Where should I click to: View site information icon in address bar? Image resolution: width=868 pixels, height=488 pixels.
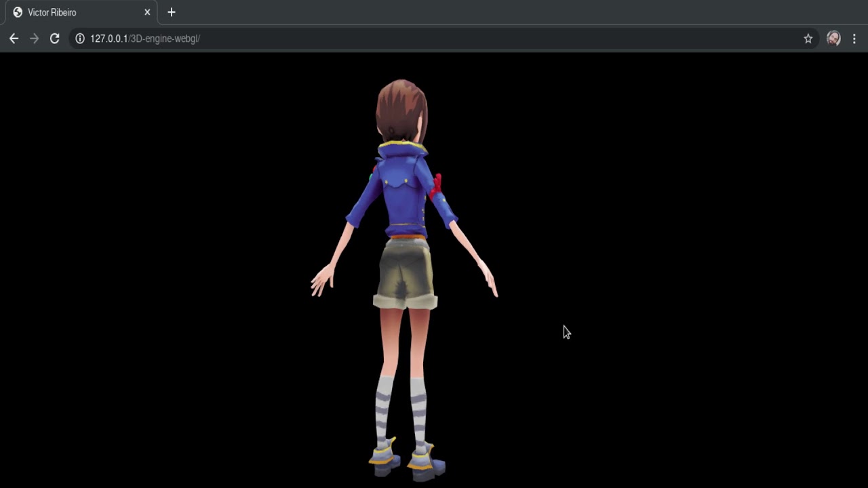click(x=79, y=39)
